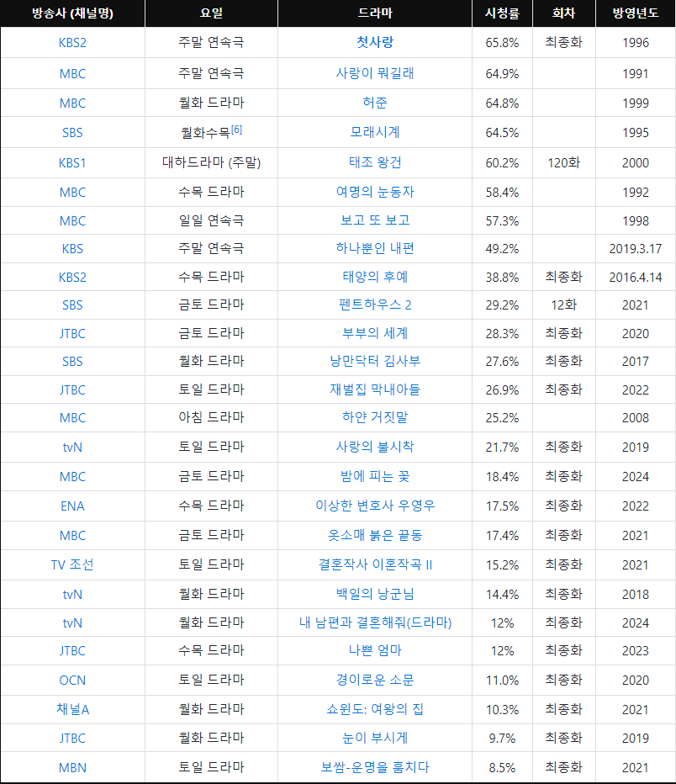Open the 눈이 부시게 link
The height and width of the screenshot is (784, 676).
[x=375, y=738]
